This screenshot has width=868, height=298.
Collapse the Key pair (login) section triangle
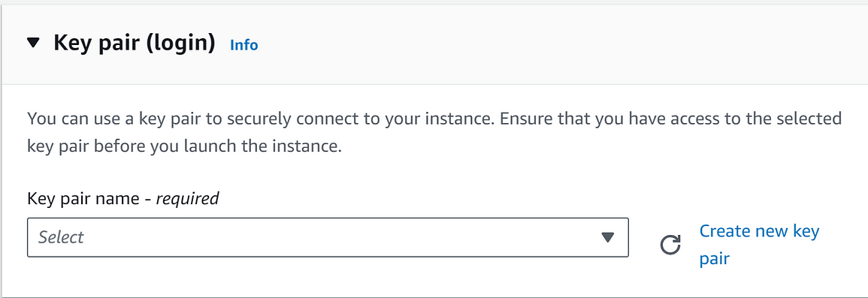click(34, 43)
